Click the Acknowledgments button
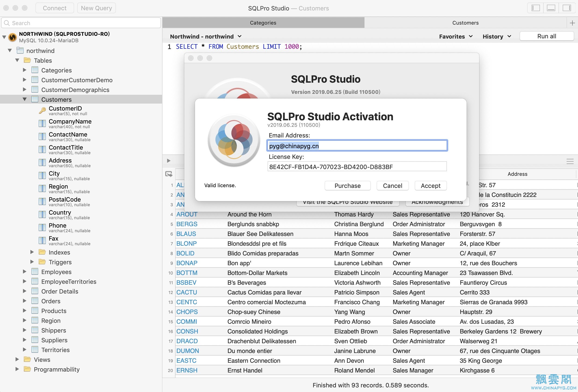Image resolution: width=578 pixels, height=392 pixels. click(437, 203)
